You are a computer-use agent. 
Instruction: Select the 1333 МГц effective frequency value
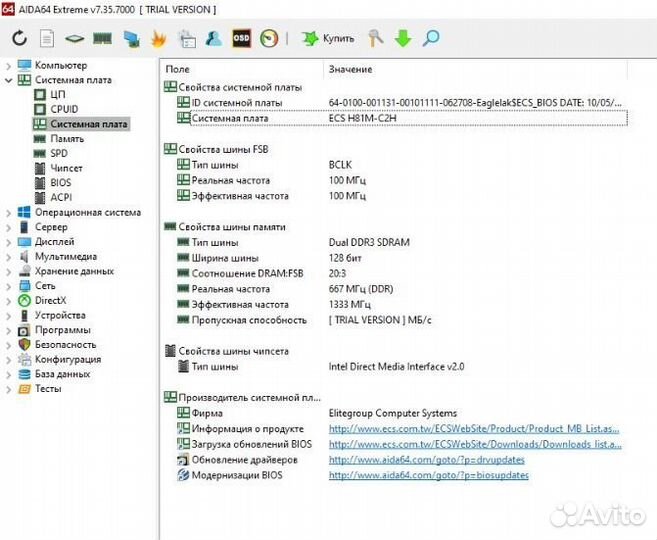coord(349,304)
